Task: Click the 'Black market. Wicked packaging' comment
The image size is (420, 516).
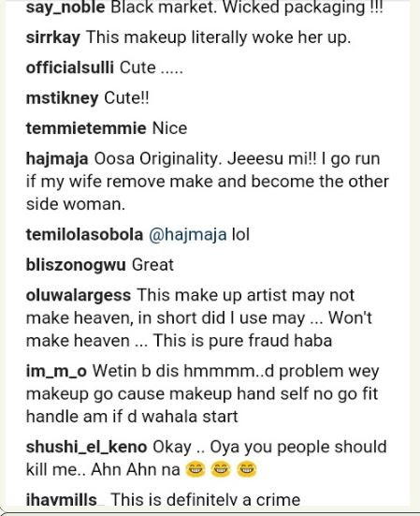Action: (x=247, y=7)
